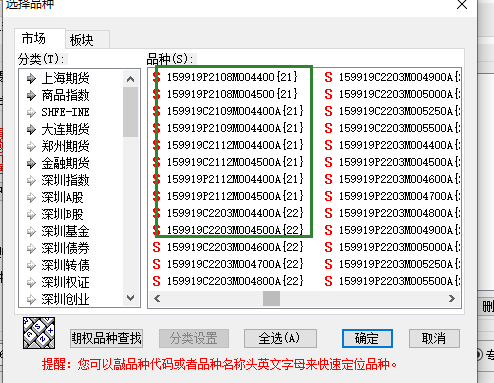This screenshot has width=494, height=383.
Task: Click category list scroll down arrow
Action: point(130,298)
